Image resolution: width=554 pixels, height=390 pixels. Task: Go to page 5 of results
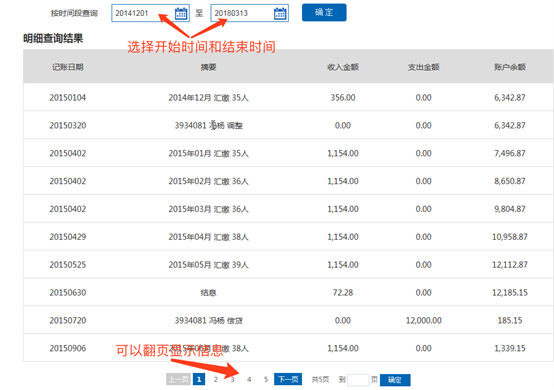[266, 379]
